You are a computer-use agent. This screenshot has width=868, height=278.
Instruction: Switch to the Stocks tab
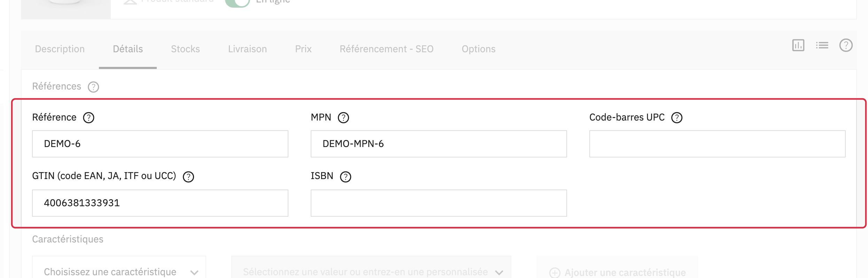click(185, 49)
